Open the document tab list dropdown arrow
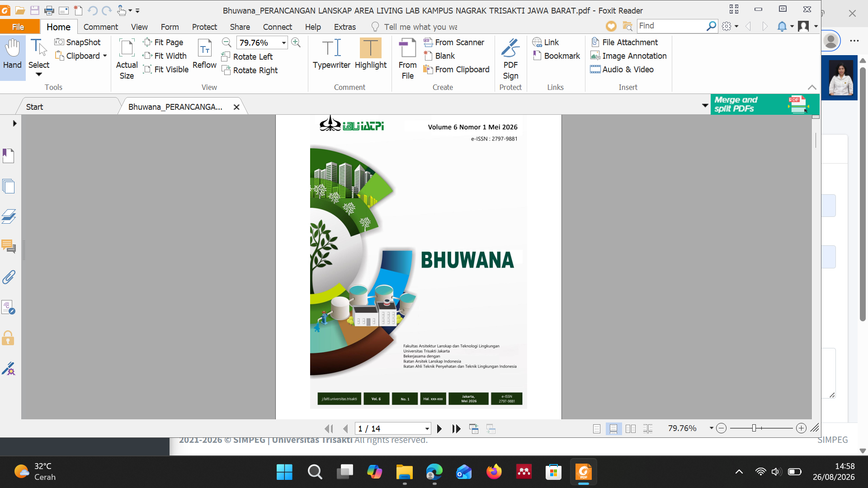This screenshot has width=868, height=488. (705, 105)
